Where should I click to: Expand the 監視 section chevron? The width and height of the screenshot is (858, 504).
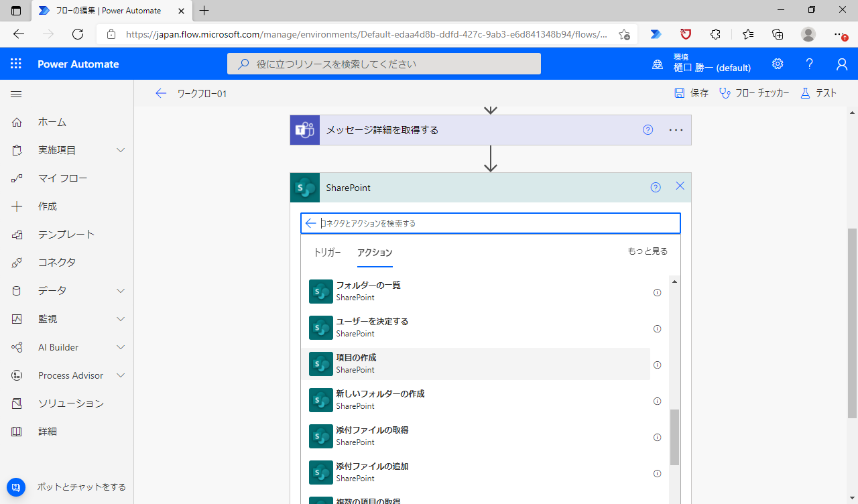pos(121,319)
